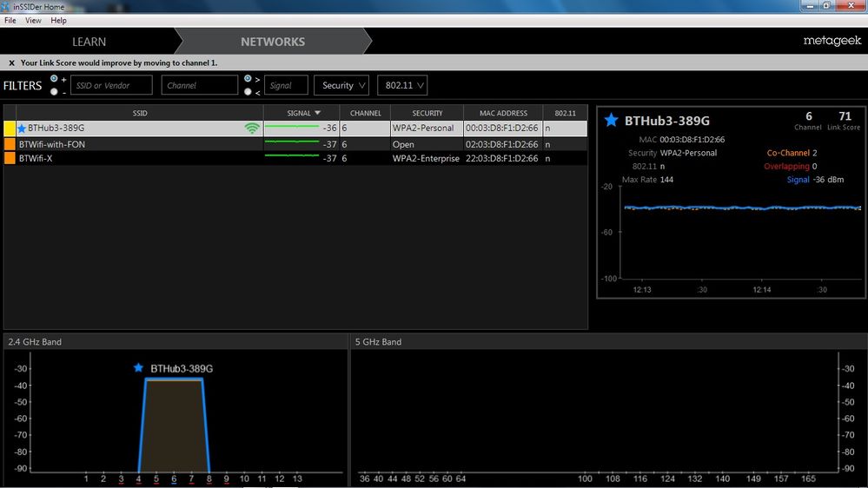Click the green Wi-Fi signal icon on BTHub3-389G
Viewport: 868px width, 488px height.
(252, 129)
